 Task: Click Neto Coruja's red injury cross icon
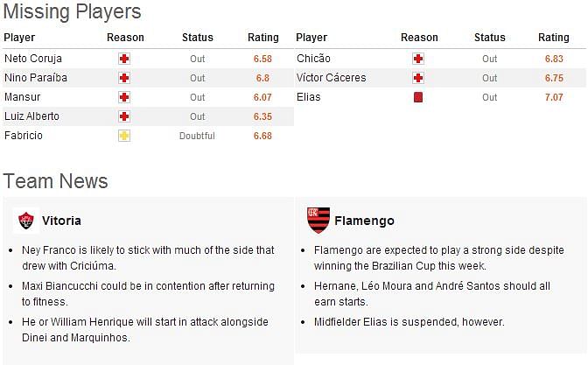[124, 59]
